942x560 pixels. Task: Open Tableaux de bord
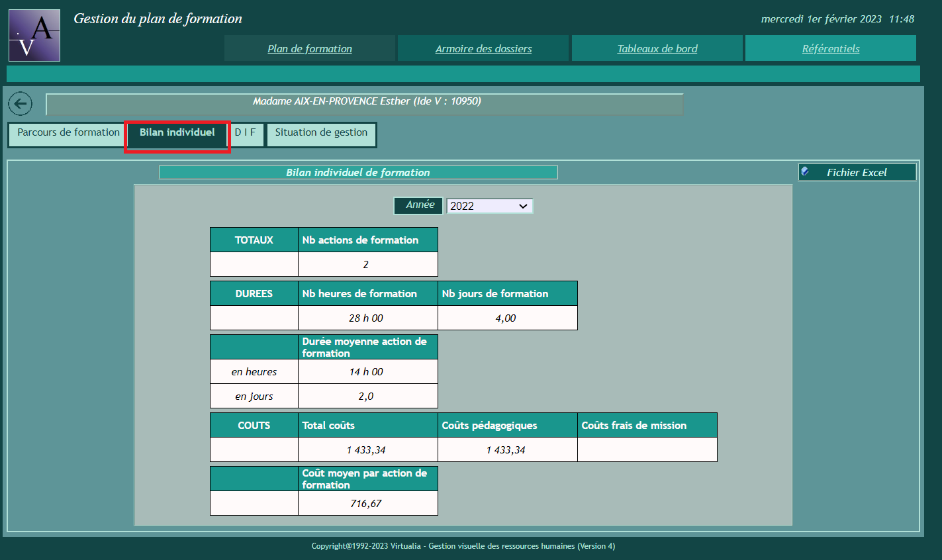(657, 48)
